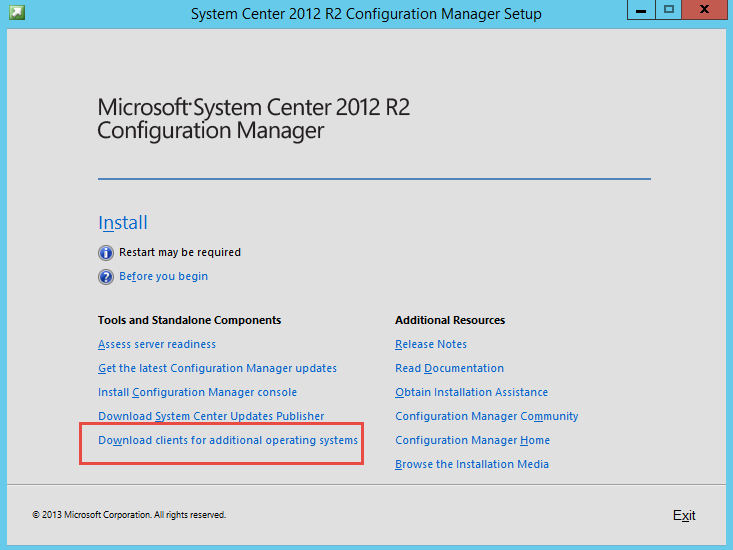Viewport: 733px width, 550px height.
Task: Click the question mark help icon
Action: click(106, 277)
